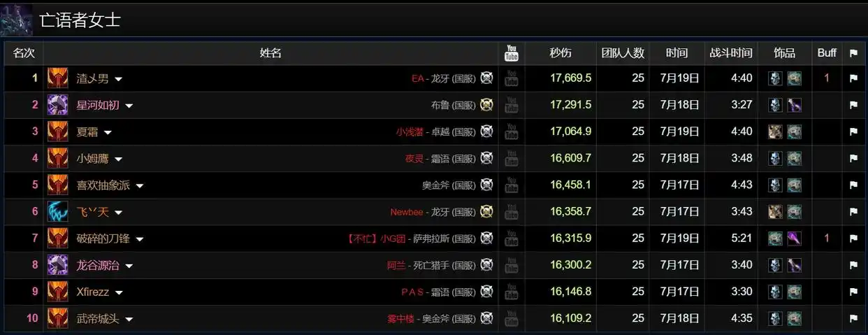The width and height of the screenshot is (868, 335).
Task: Click the flag icon in row 10
Action: [x=853, y=319]
